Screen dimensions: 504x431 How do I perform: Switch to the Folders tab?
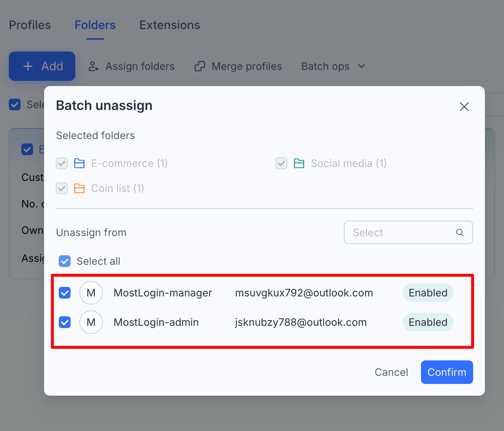[x=95, y=25]
